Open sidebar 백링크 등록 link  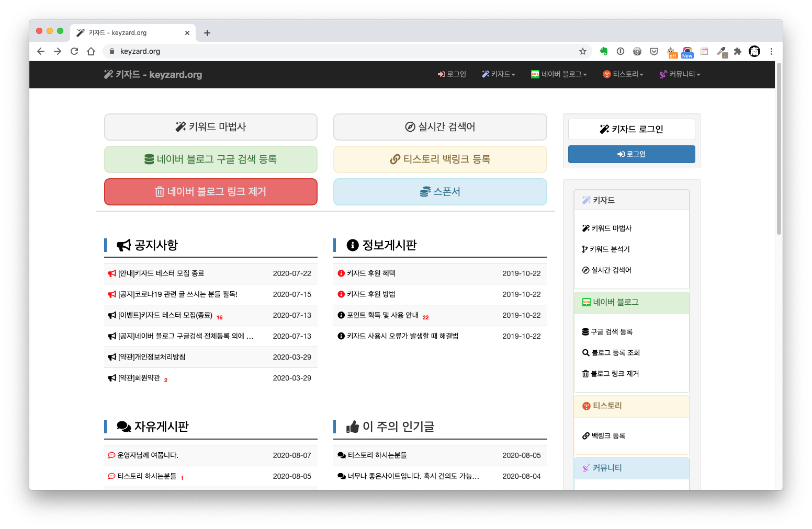[x=604, y=436]
